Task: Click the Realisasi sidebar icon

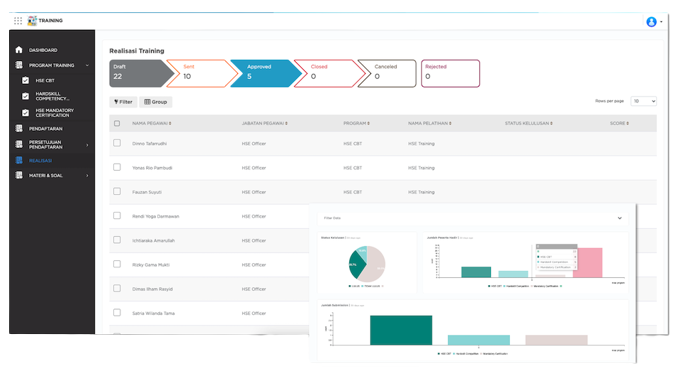Action: pyautogui.click(x=19, y=160)
